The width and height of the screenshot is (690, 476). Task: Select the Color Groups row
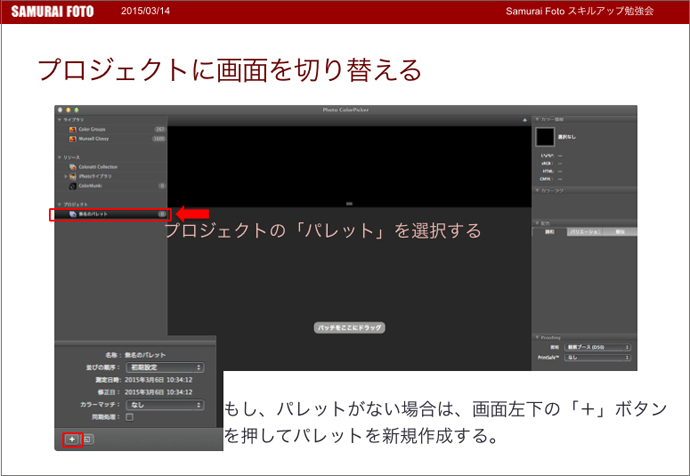(x=111, y=129)
